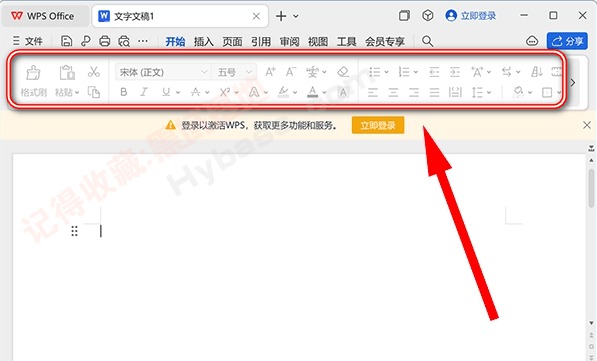Open the Paste (粘贴) dropdown arrow
This screenshot has width=597, height=361.
pyautogui.click(x=77, y=92)
